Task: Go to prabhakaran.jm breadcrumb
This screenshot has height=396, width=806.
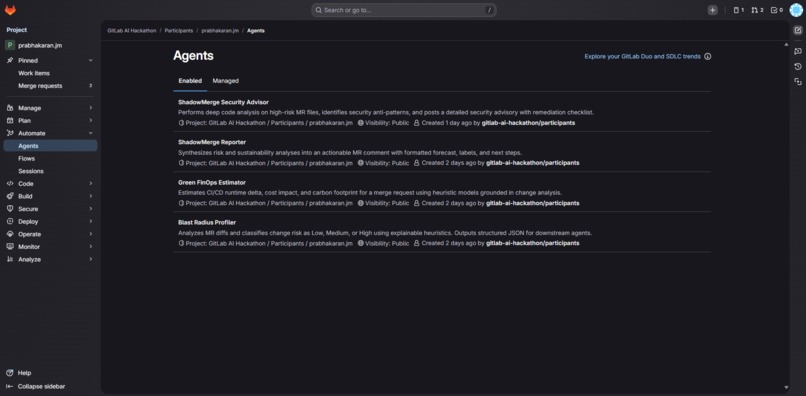Action: pos(220,31)
